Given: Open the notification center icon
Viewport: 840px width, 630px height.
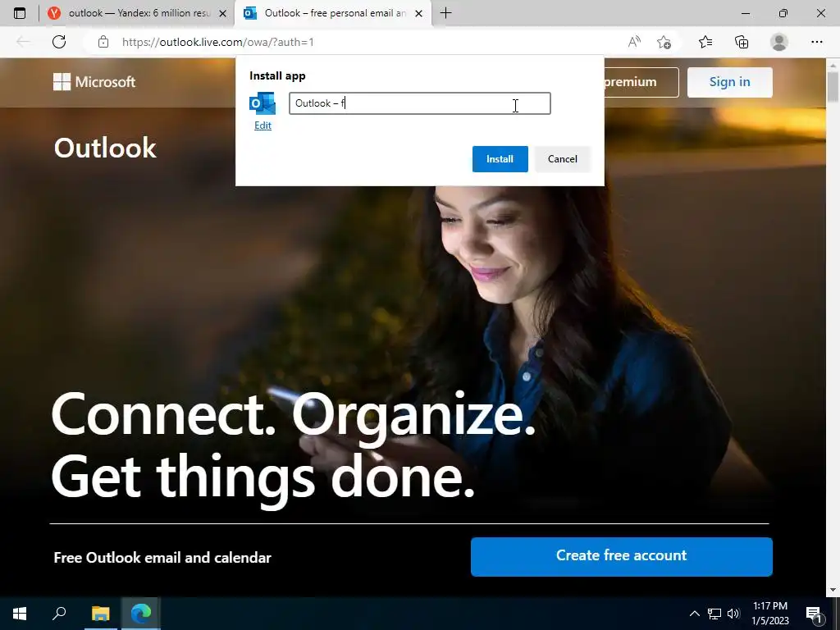Looking at the screenshot, I should [814, 614].
